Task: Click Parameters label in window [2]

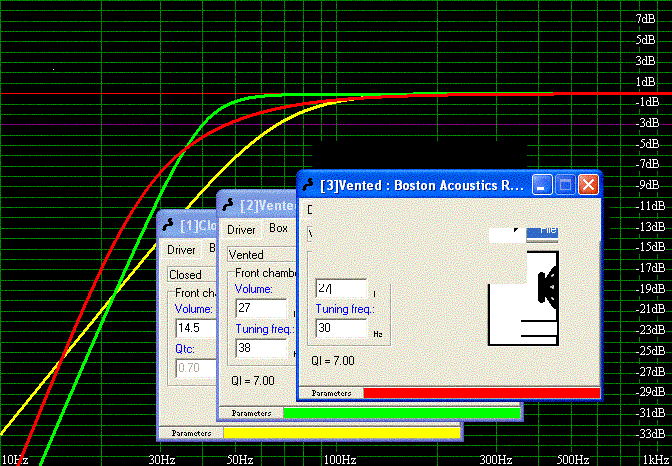Action: coord(251,413)
